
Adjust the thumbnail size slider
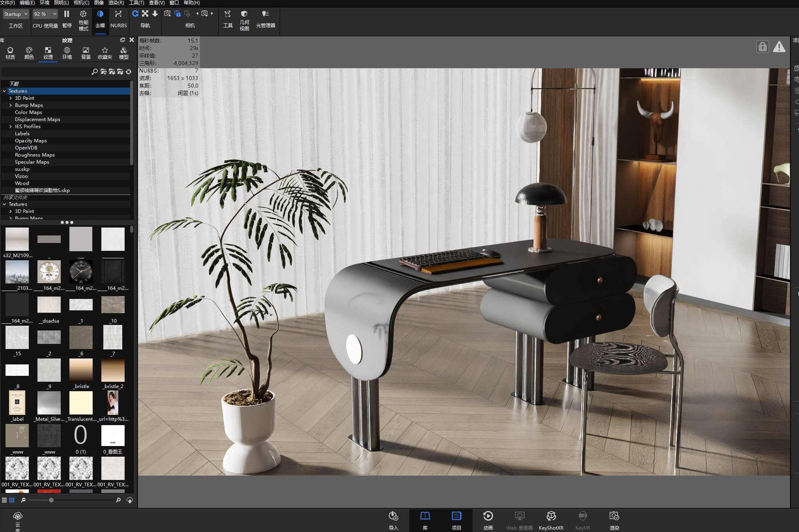pos(51,500)
